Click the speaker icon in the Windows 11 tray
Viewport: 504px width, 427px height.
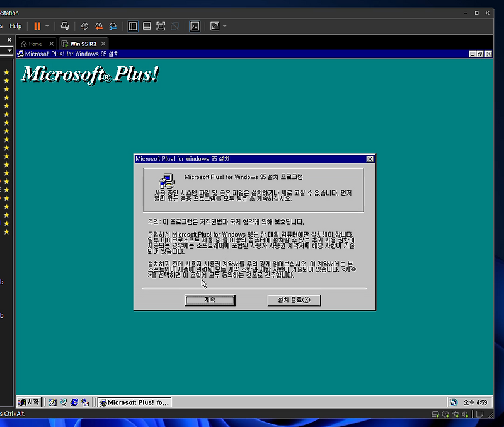click(x=465, y=414)
